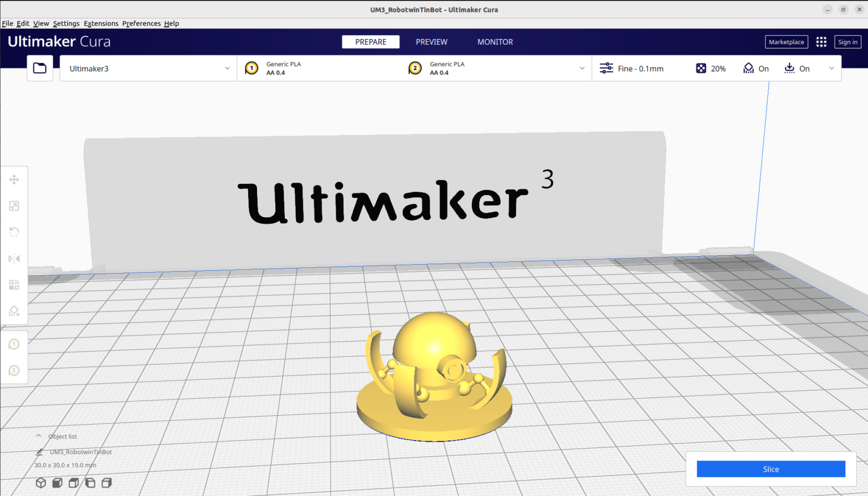Image resolution: width=868 pixels, height=496 pixels.
Task: Select the Rotate tool
Action: (x=14, y=232)
